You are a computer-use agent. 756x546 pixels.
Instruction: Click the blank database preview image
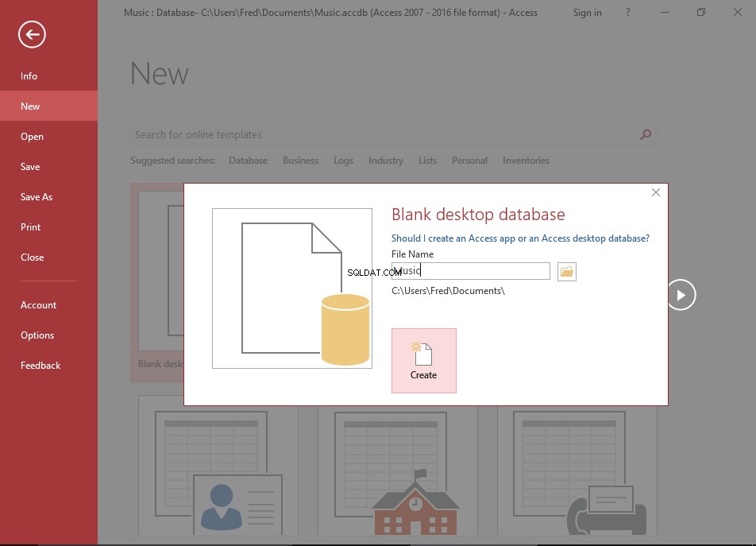click(292, 288)
